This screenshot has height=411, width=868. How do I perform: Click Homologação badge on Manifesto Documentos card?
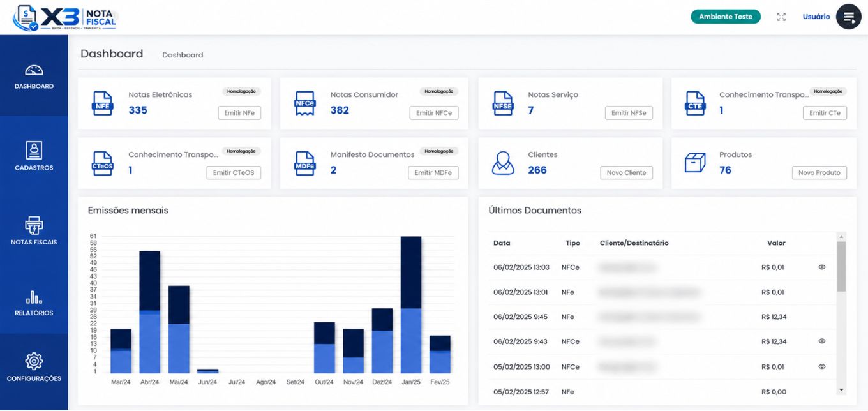[x=439, y=151]
